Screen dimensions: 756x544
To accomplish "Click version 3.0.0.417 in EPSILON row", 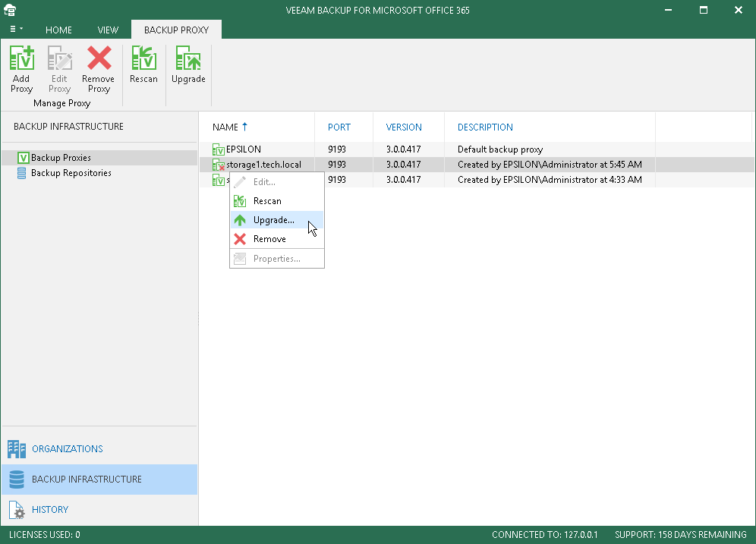I will (x=404, y=149).
